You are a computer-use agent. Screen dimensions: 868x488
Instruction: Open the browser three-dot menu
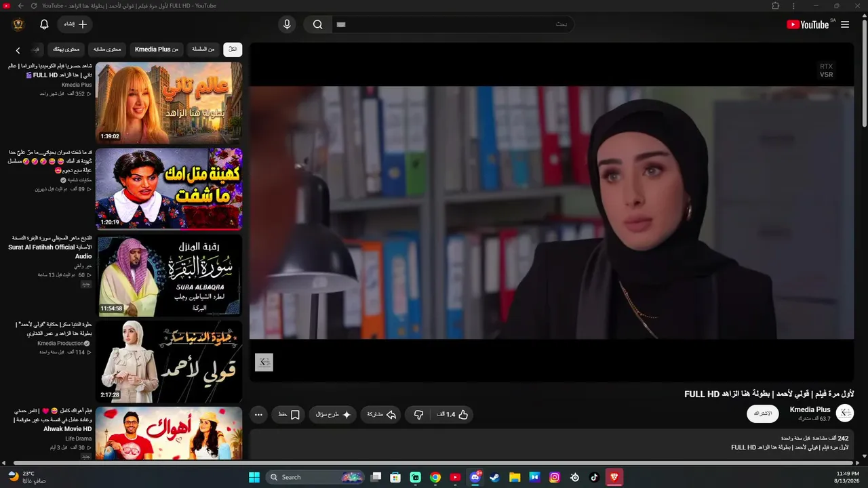(x=794, y=6)
